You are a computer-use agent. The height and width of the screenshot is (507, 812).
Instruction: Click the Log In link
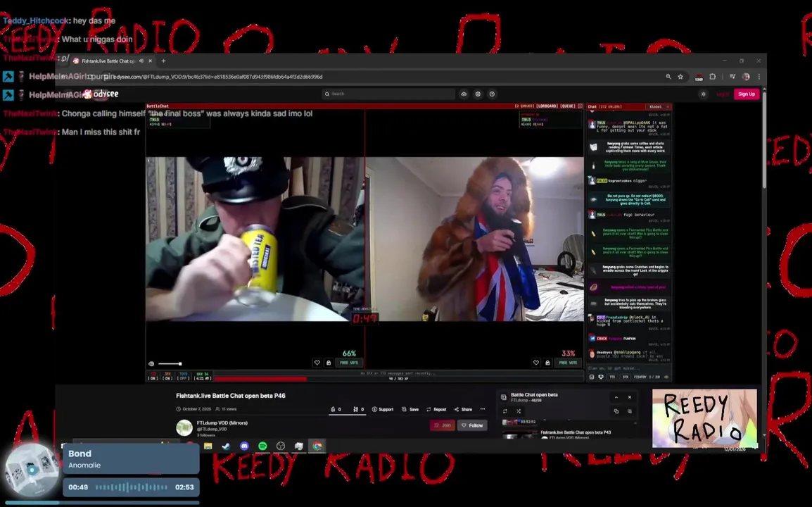click(x=723, y=94)
